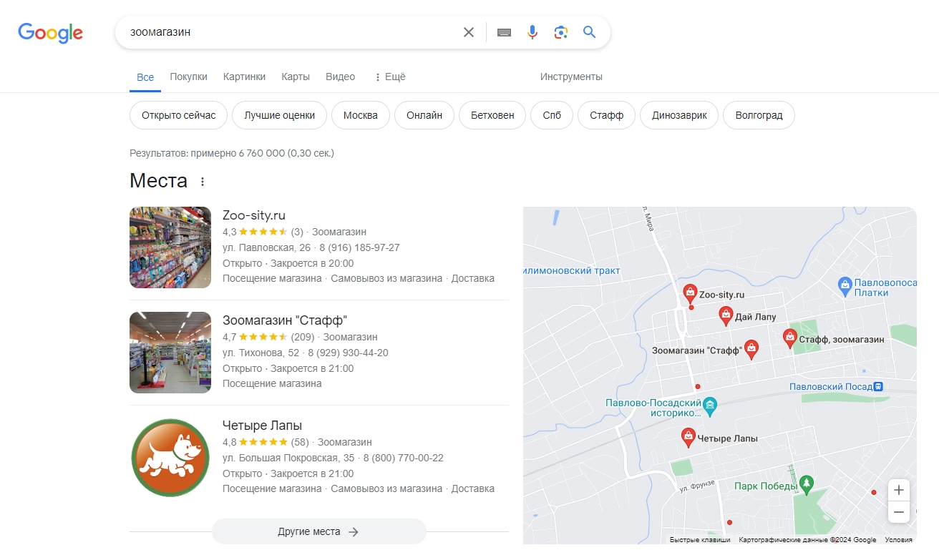Click Места section heading
The height and width of the screenshot is (560, 939).
[x=158, y=181]
